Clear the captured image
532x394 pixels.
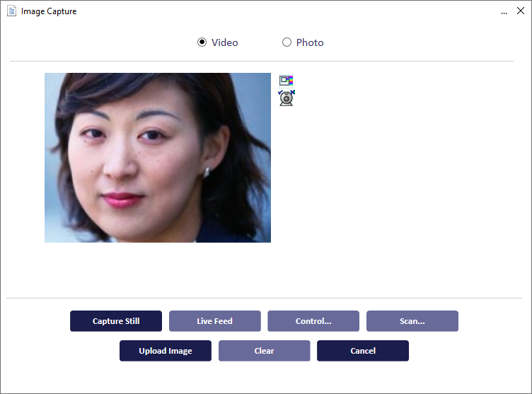pyautogui.click(x=264, y=351)
